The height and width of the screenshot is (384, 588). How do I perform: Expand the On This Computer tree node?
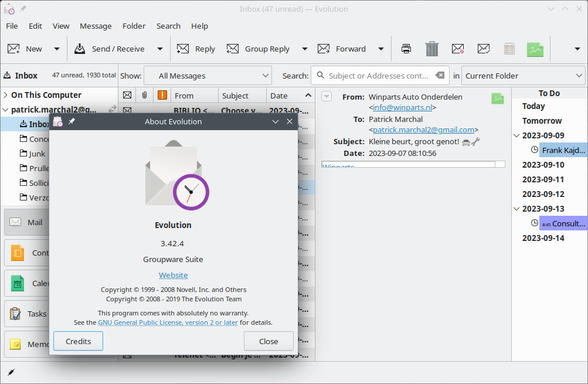tap(5, 95)
